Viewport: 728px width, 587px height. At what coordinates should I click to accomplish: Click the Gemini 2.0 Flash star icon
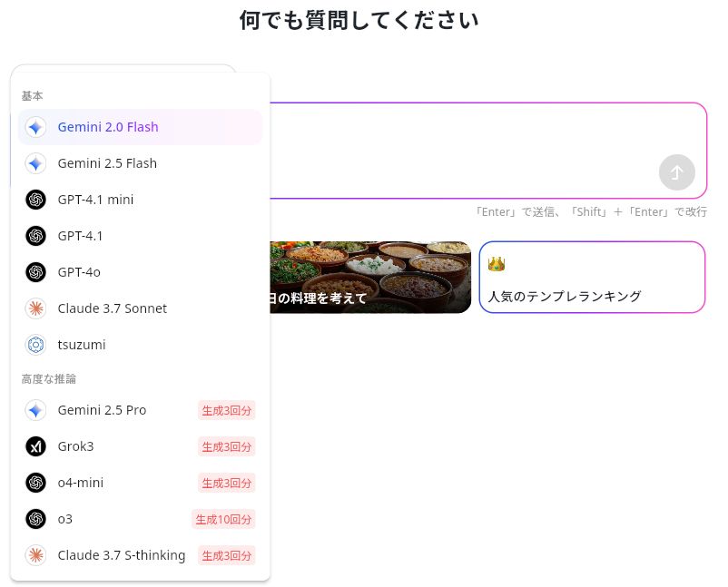(x=35, y=127)
